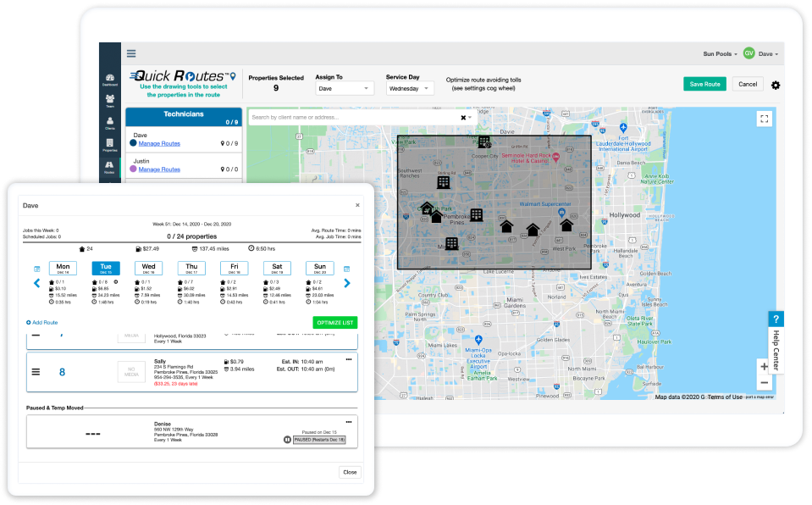Select the Tue Dec 15 day toggle
Screen dimensions: 812x505
(106, 268)
